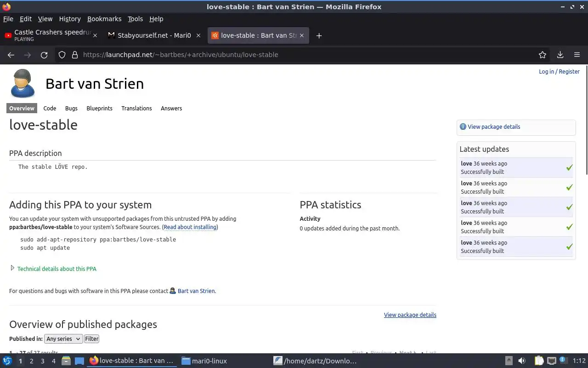Click the Filter button
588x368 pixels.
coord(91,339)
